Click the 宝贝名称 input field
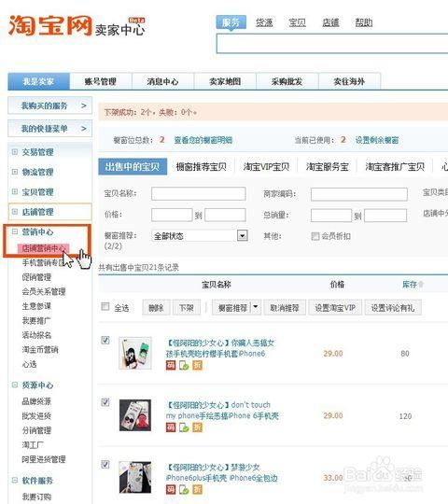 pos(199,193)
